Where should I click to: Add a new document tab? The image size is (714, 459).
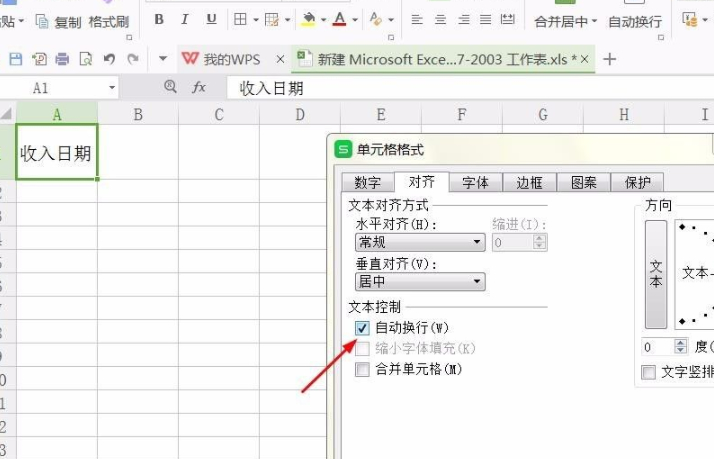[x=609, y=59]
